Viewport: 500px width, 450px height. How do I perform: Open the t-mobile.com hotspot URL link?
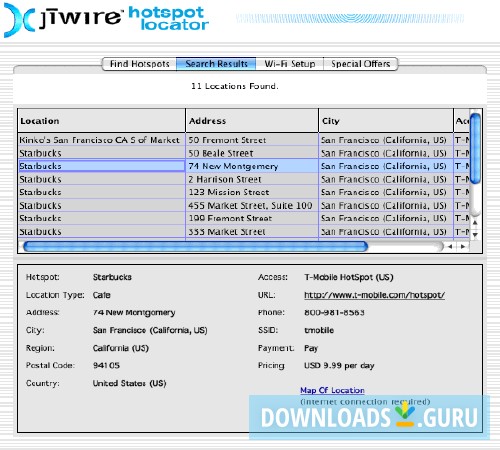point(374,295)
